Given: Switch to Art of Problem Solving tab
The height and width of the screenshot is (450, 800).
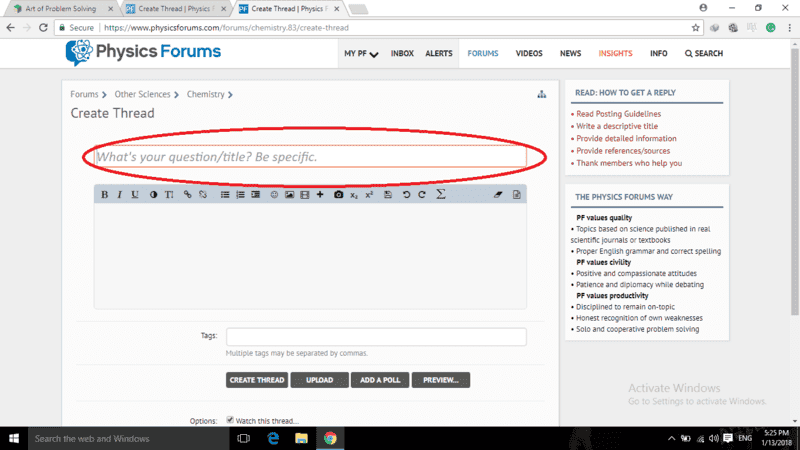Looking at the screenshot, I should click(60, 9).
